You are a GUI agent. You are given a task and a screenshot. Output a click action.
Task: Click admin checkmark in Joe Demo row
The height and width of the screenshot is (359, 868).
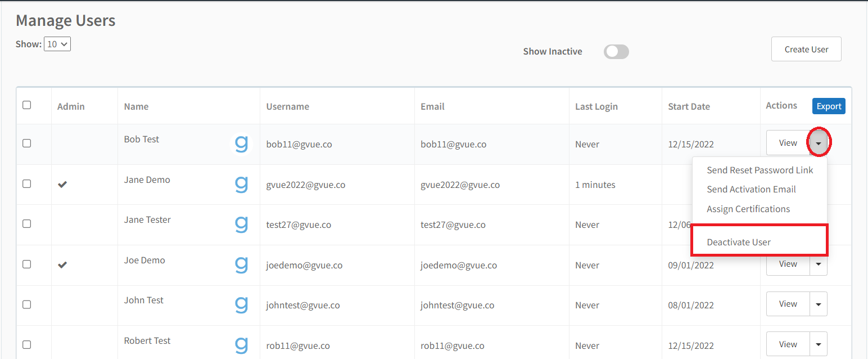63,265
